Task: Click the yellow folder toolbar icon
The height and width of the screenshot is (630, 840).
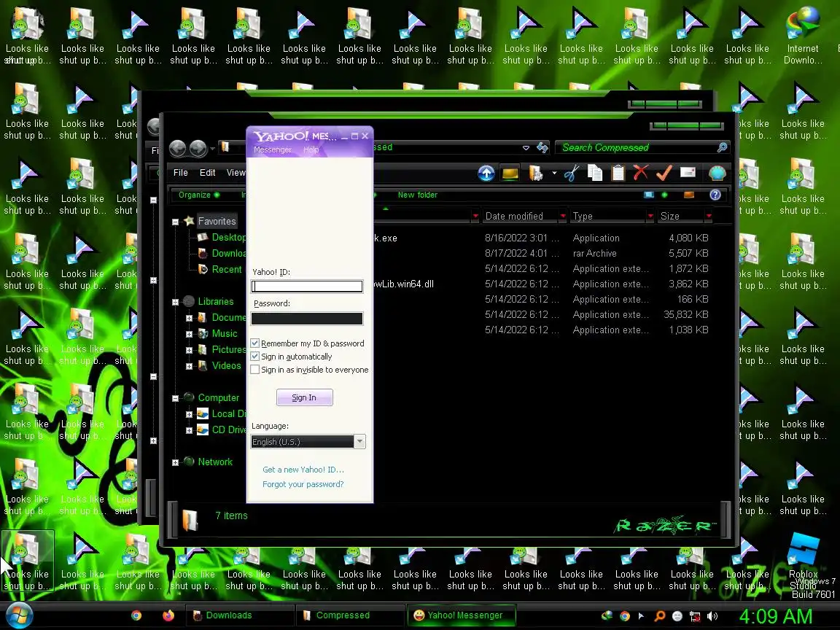Action: (x=510, y=173)
